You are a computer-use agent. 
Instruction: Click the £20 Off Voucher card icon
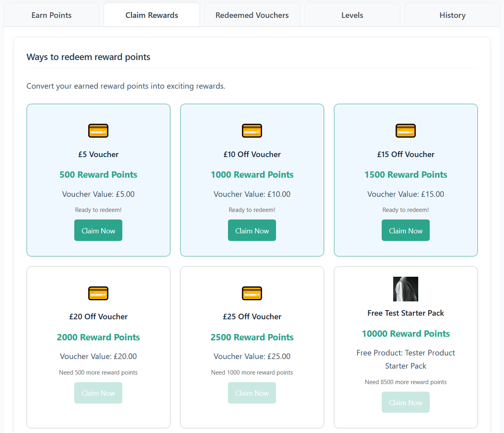[98, 293]
